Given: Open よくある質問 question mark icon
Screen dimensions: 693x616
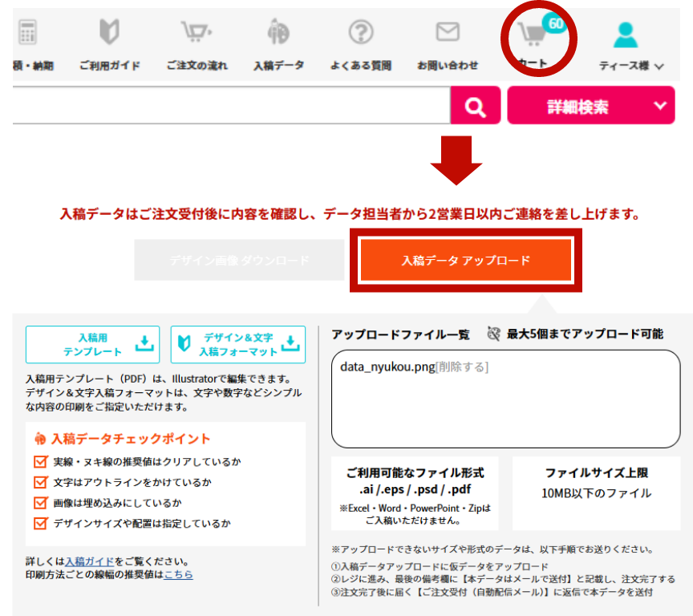Looking at the screenshot, I should click(361, 33).
